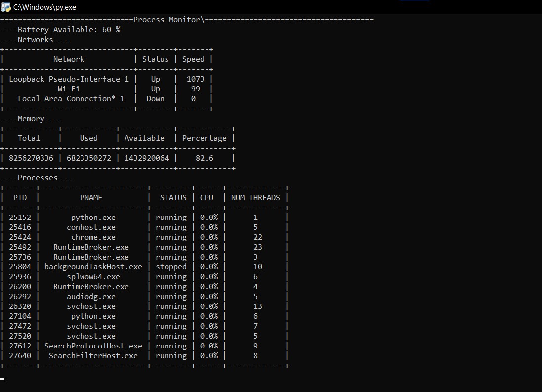542x392 pixels.
Task: Click the py.exe console icon in title bar
Action: 6,7
